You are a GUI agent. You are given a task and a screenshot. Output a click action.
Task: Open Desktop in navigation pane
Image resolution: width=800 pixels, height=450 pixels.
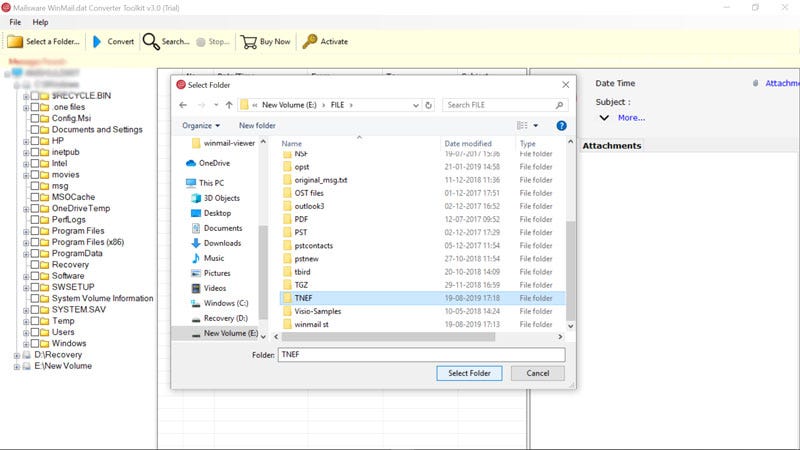pyautogui.click(x=217, y=213)
